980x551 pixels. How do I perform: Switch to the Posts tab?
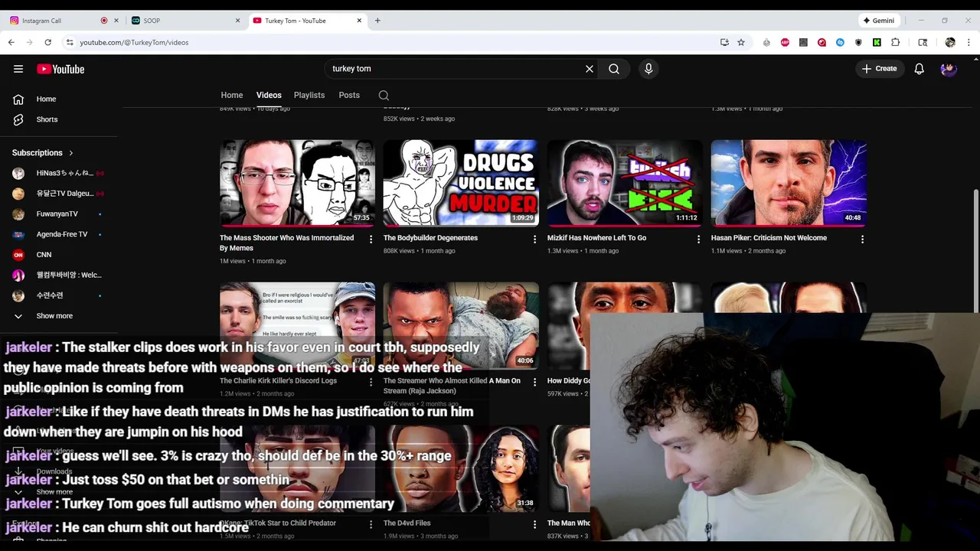point(349,95)
